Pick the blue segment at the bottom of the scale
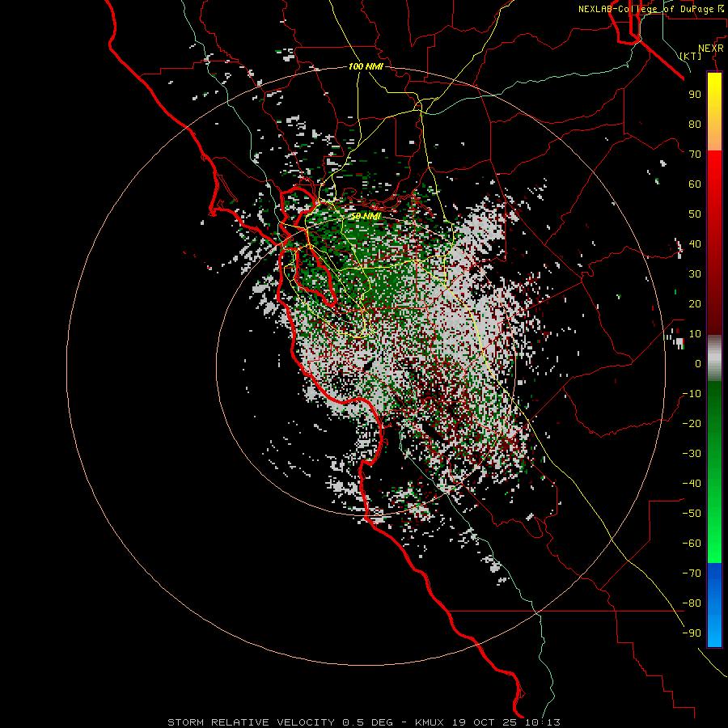 pyautogui.click(x=714, y=605)
